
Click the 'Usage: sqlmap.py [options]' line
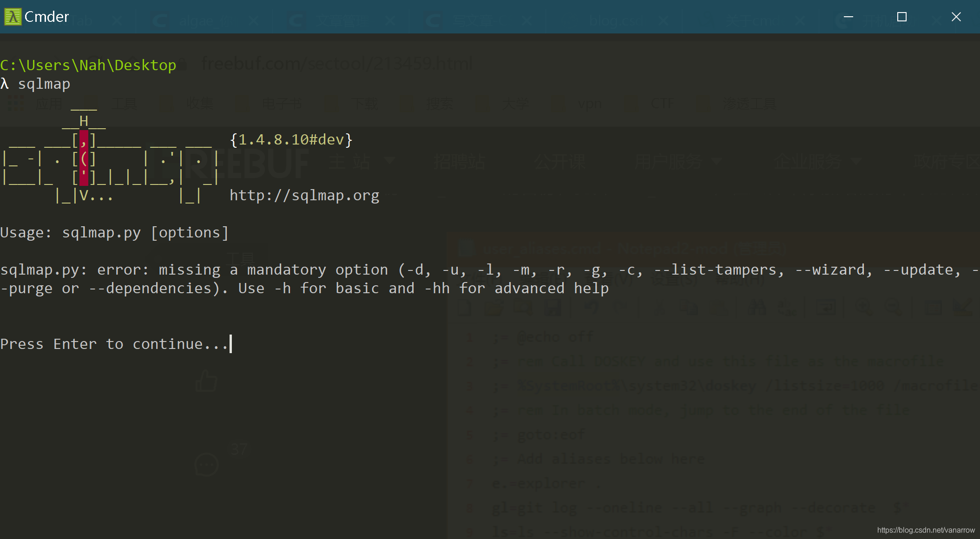click(x=114, y=232)
